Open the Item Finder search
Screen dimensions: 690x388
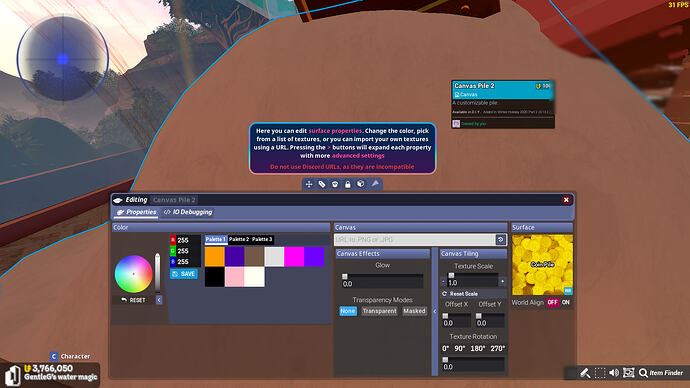(661, 373)
